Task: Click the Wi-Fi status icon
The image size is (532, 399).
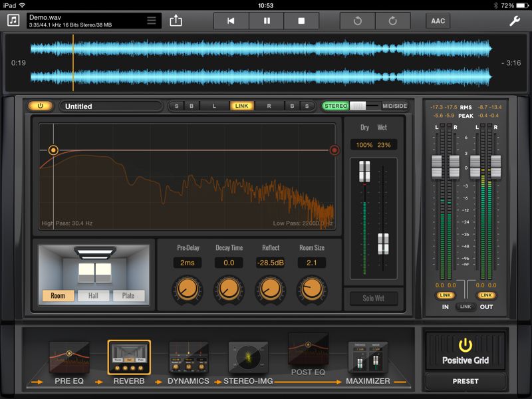Action: click(22, 5)
